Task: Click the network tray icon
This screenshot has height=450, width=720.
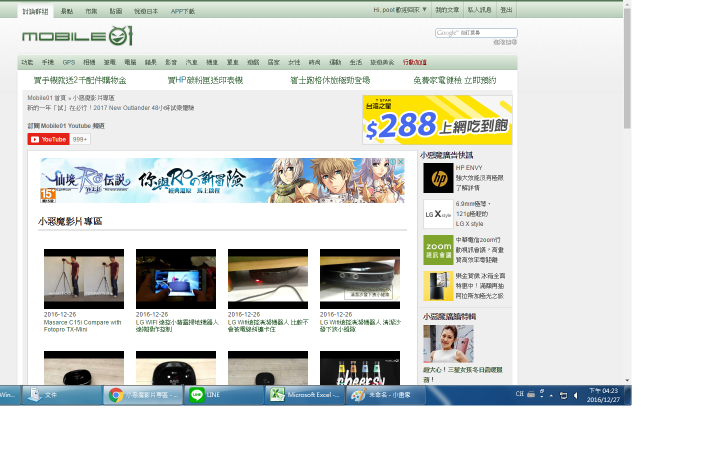Action: point(563,395)
